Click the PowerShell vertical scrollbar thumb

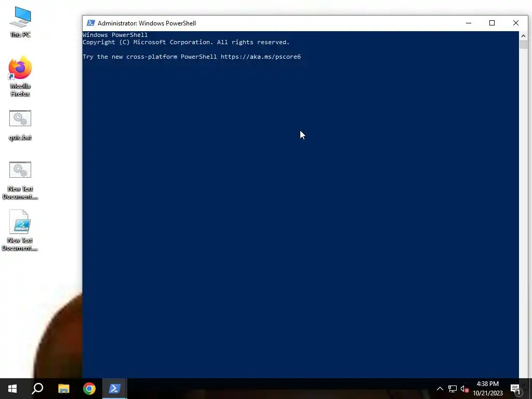523,45
